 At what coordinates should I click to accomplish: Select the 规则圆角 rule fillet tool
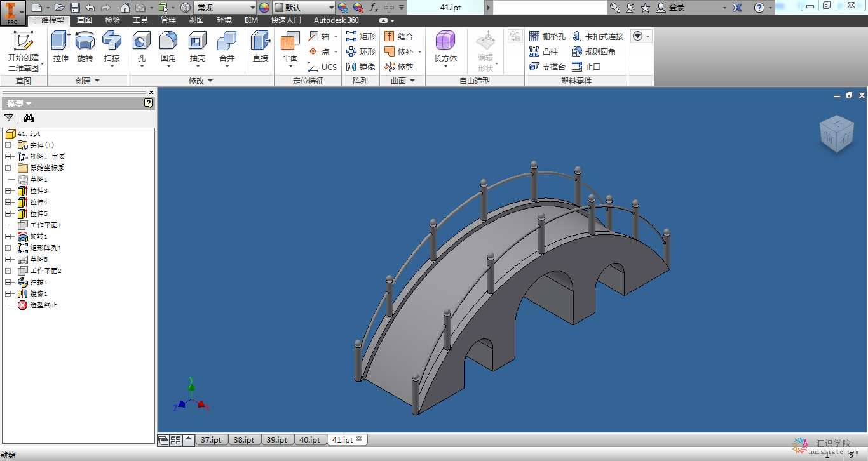coord(594,51)
